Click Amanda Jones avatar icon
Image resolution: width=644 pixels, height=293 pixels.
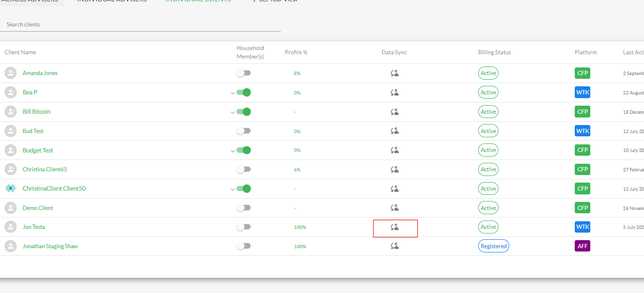pos(10,73)
